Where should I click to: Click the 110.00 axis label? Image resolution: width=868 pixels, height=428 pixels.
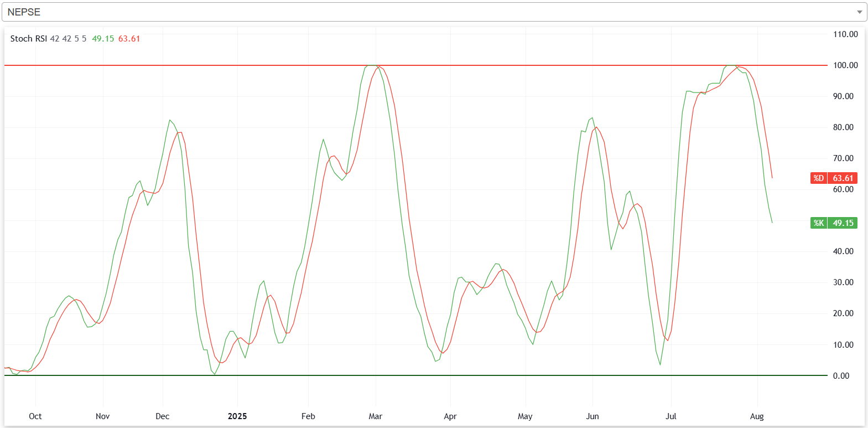point(845,34)
